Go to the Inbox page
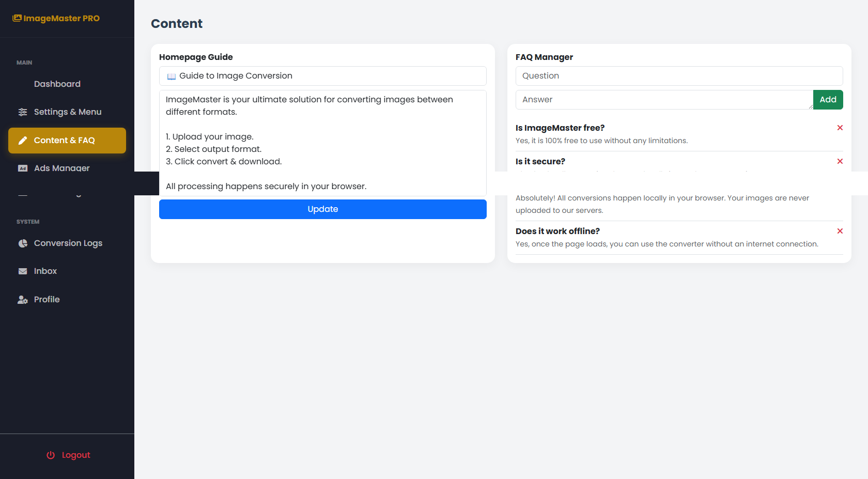Screen dimensions: 868x479 coord(45,271)
